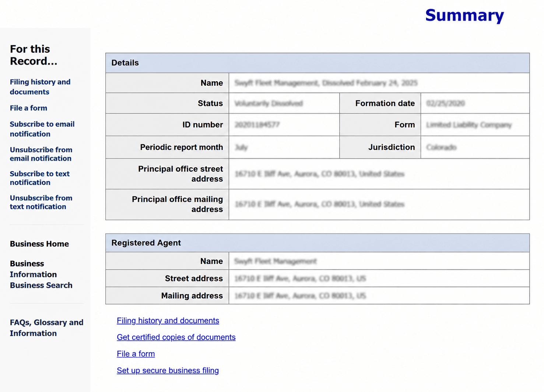Select Subscribe to text notification
Viewport: 544px width, 392px height.
point(40,178)
